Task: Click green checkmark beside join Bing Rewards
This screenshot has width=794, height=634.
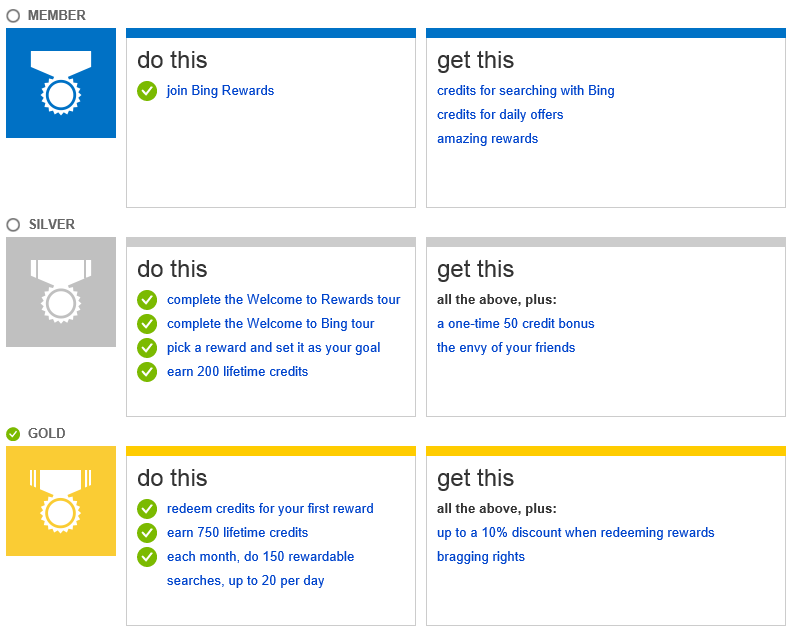Action: click(147, 91)
